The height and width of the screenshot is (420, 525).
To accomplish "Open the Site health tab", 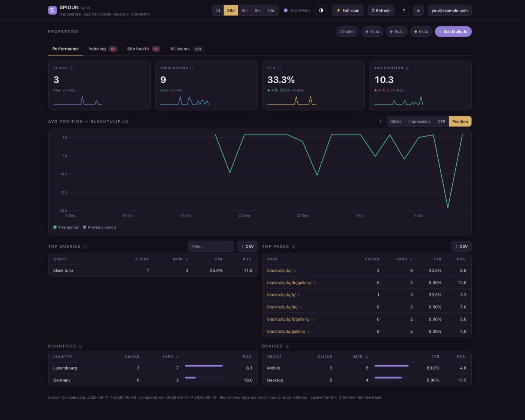I will coord(144,49).
